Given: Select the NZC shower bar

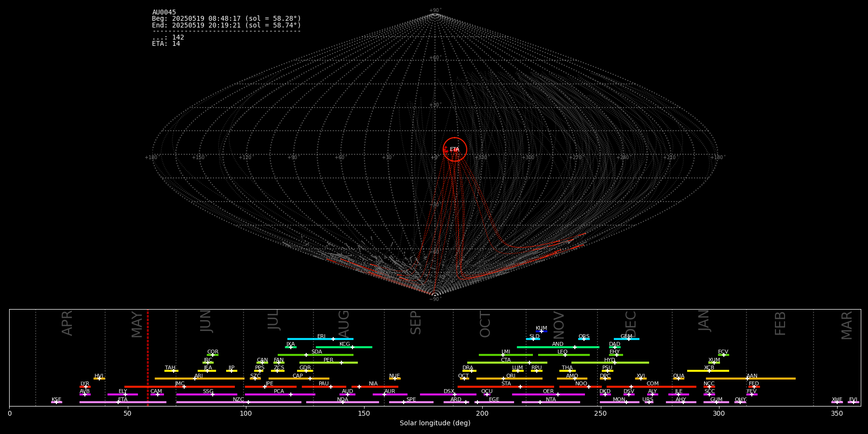Looking at the screenshot, I should coord(239,402).
